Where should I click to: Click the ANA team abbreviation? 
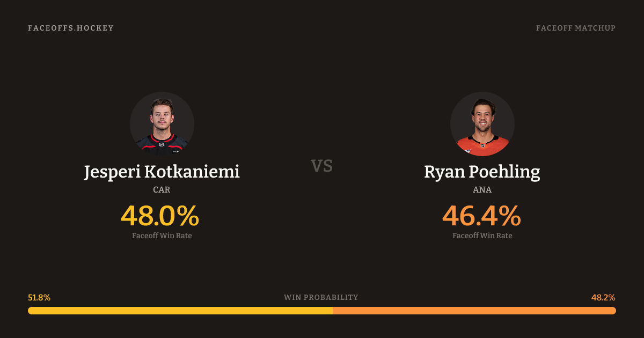click(x=482, y=189)
